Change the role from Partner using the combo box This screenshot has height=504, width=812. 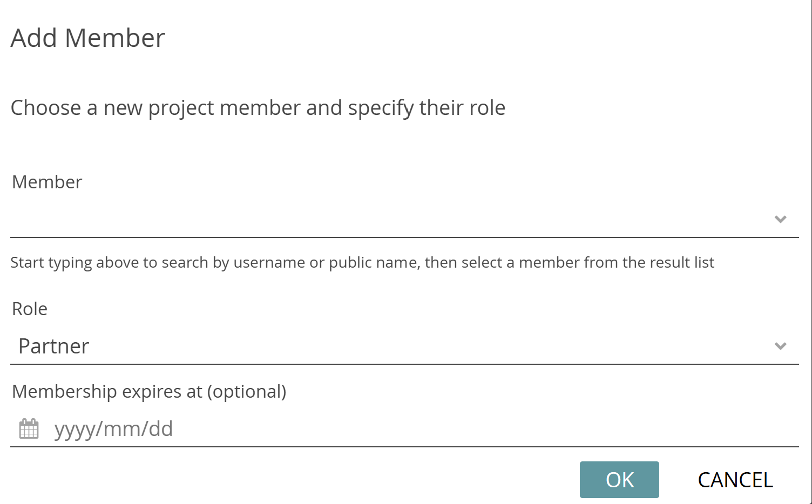click(378, 346)
